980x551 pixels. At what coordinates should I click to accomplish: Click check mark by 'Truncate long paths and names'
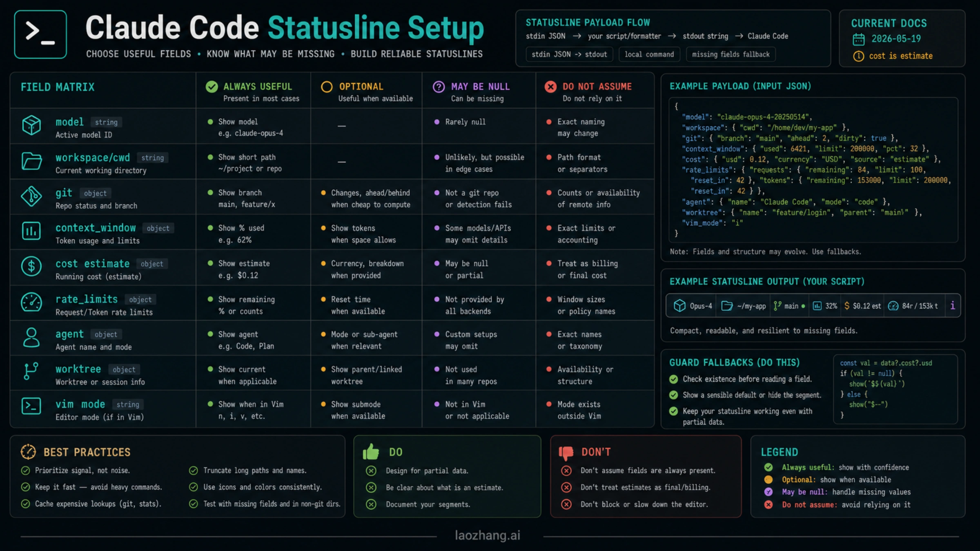[x=194, y=471]
